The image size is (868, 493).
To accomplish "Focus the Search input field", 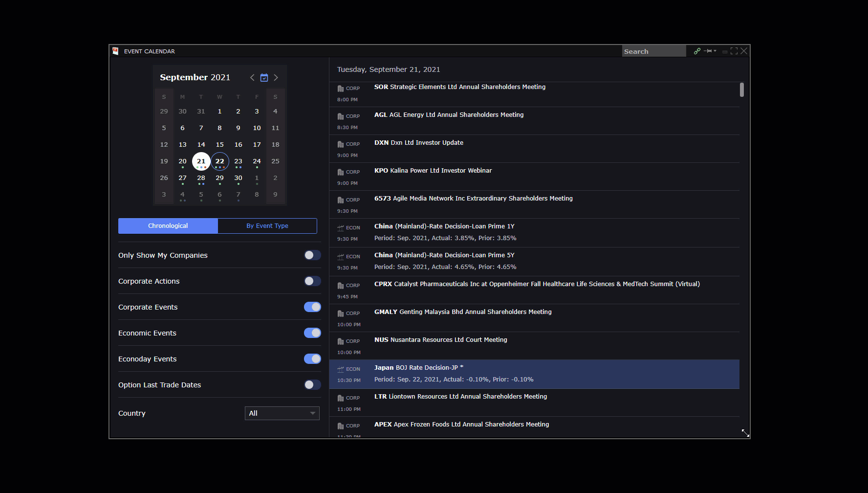I will coord(653,51).
